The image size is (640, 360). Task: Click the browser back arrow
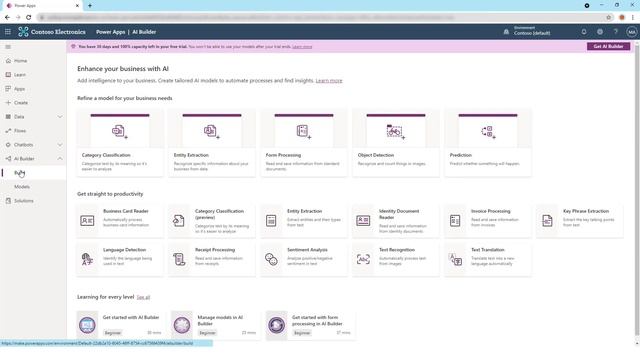7,17
